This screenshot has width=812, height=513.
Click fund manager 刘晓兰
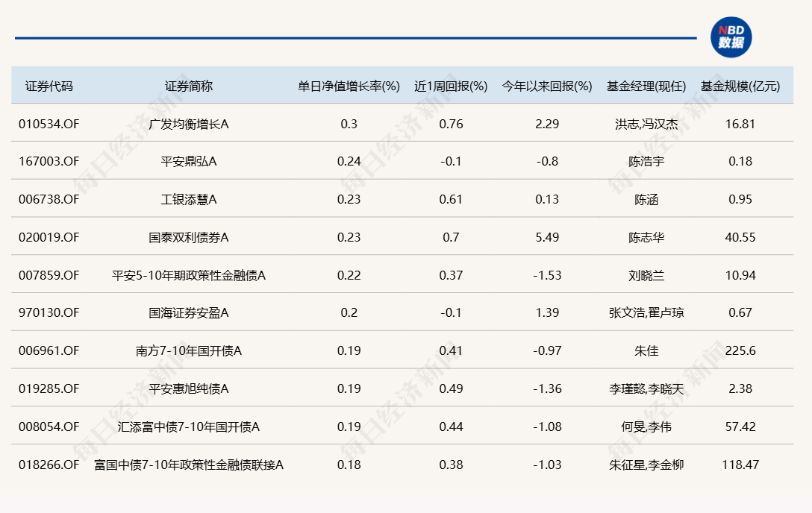[646, 276]
